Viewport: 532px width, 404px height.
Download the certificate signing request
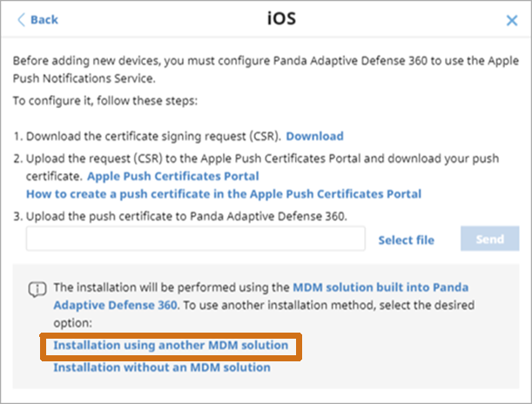[x=314, y=136]
